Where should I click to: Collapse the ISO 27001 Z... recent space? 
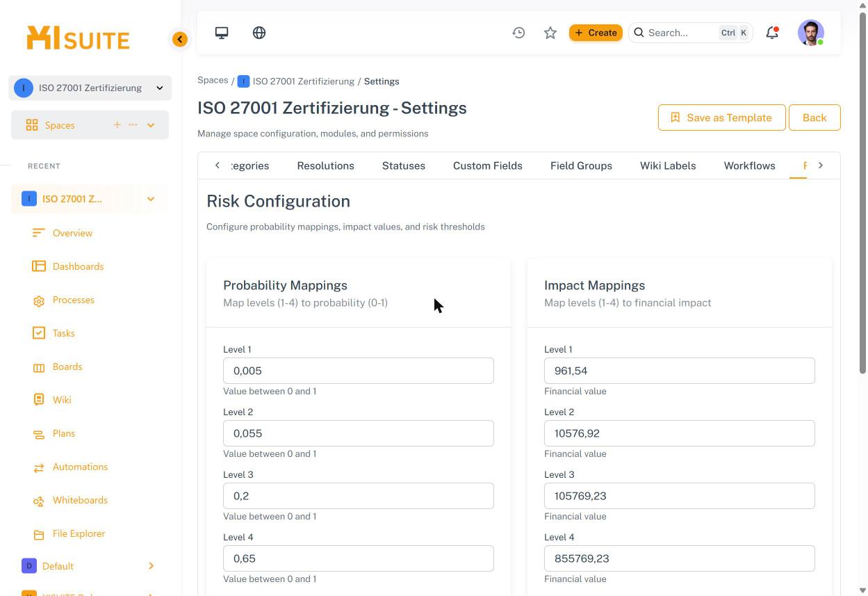pyautogui.click(x=151, y=199)
